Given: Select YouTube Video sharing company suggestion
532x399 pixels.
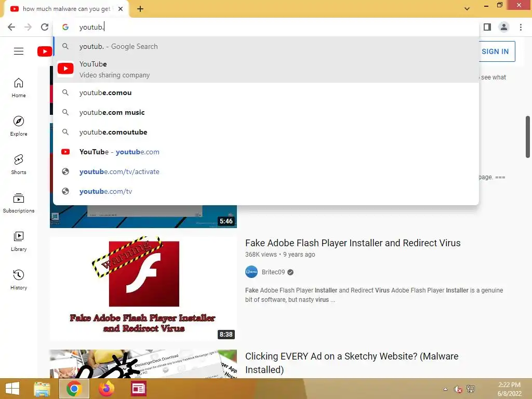Looking at the screenshot, I should [266, 69].
